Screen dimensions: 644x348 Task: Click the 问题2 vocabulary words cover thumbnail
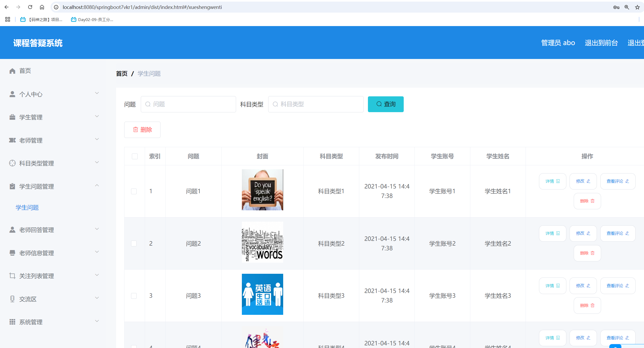pyautogui.click(x=262, y=242)
